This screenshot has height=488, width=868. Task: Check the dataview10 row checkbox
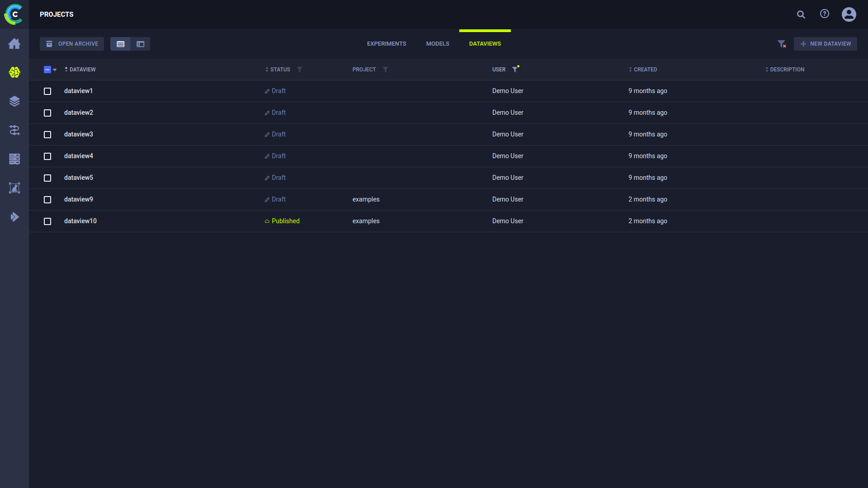click(47, 221)
